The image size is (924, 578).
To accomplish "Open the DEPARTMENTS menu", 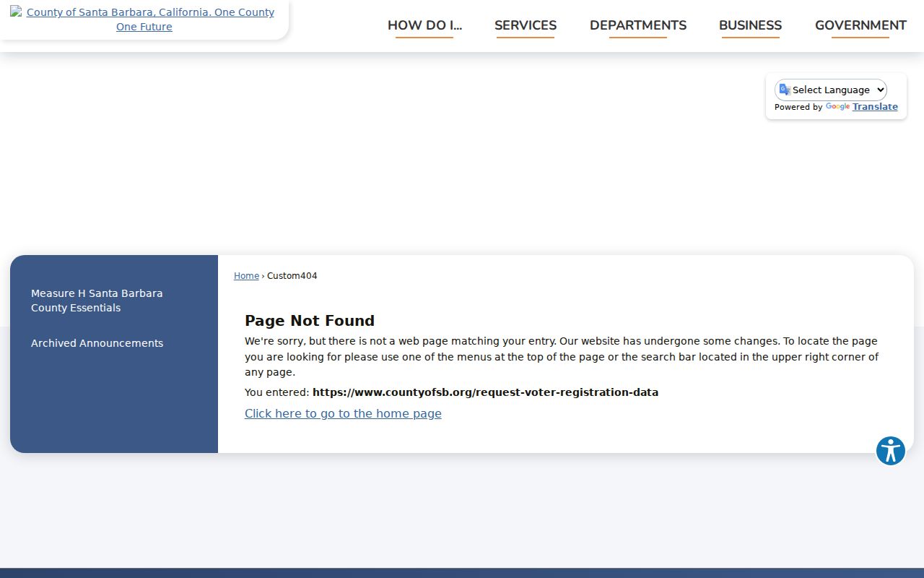I will click(x=638, y=25).
